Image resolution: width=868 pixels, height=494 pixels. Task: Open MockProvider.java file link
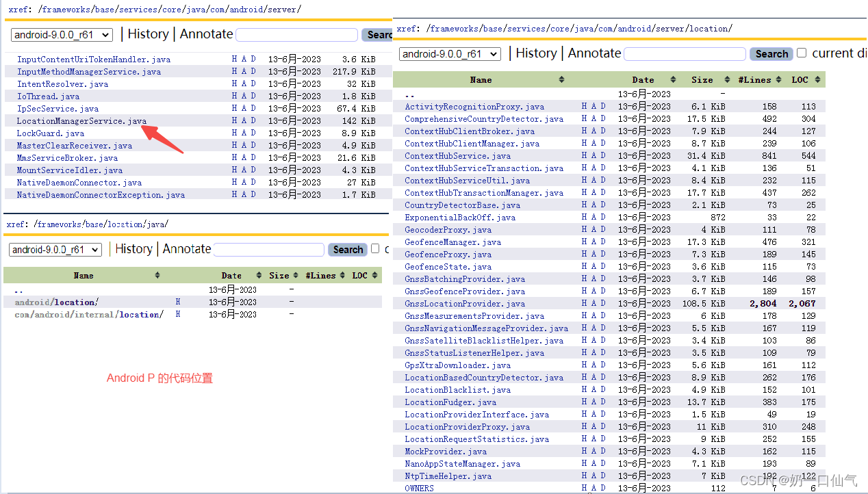pyautogui.click(x=446, y=452)
